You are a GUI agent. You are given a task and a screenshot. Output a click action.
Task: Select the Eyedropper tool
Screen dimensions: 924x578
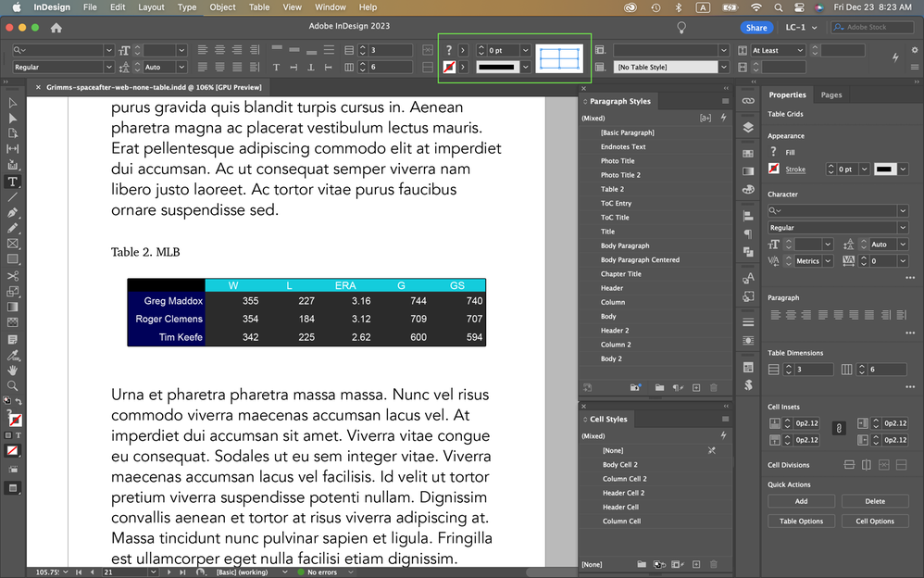[x=12, y=355]
